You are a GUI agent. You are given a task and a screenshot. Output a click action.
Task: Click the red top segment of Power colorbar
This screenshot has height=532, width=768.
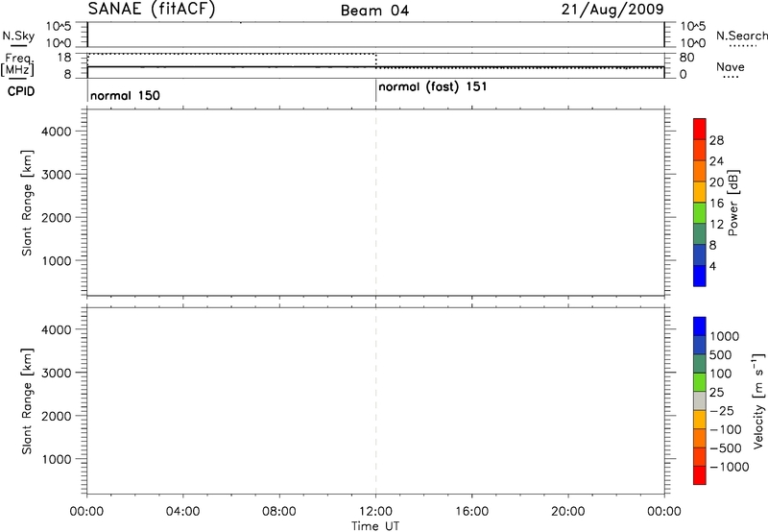tap(700, 129)
